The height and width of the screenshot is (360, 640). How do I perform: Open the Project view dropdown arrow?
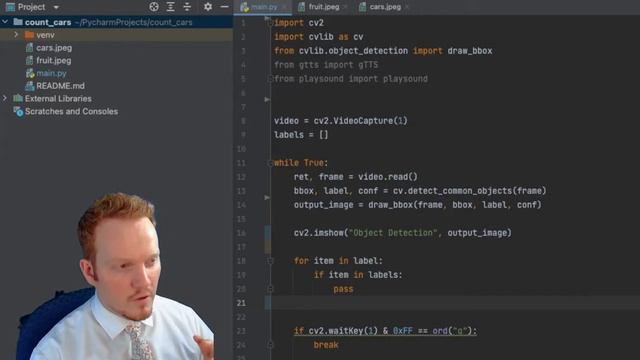(x=56, y=7)
